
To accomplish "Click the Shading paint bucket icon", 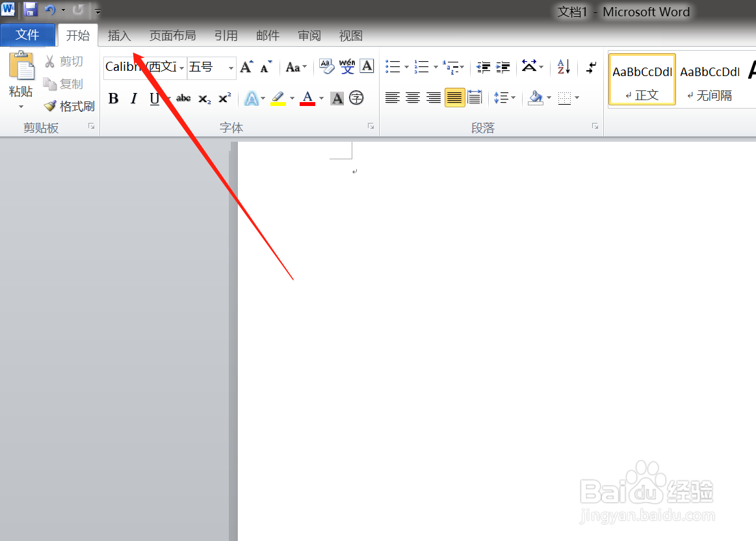I will click(535, 98).
